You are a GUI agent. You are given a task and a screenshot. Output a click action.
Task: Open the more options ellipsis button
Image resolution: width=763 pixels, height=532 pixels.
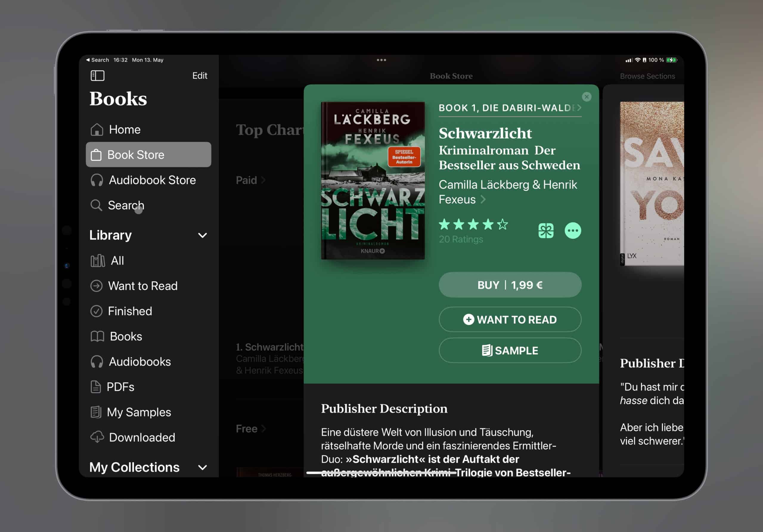point(573,231)
